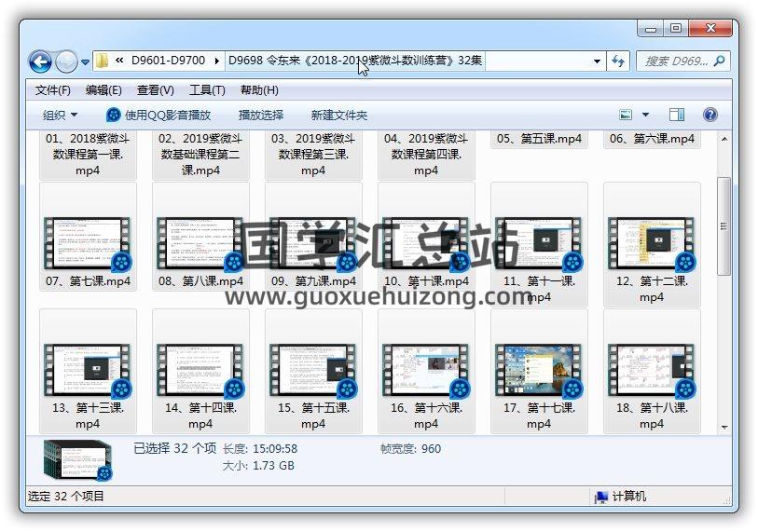The height and width of the screenshot is (532, 758).
Task: Click 播放选择 in the toolbar
Action: click(x=260, y=115)
